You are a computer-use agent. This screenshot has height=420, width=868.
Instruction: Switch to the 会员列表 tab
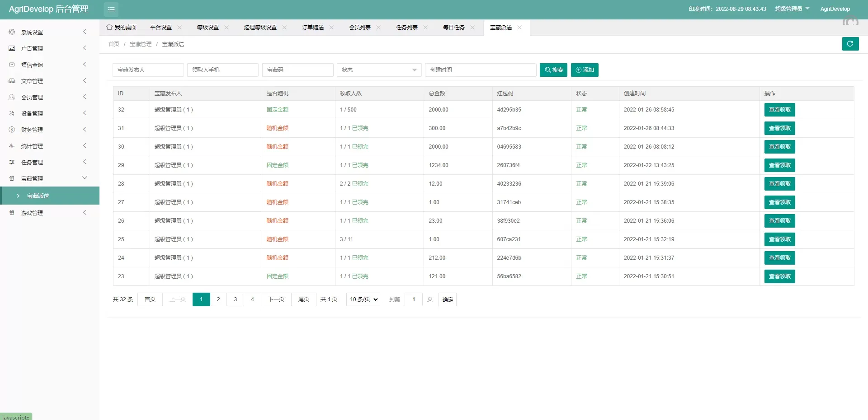coord(359,27)
